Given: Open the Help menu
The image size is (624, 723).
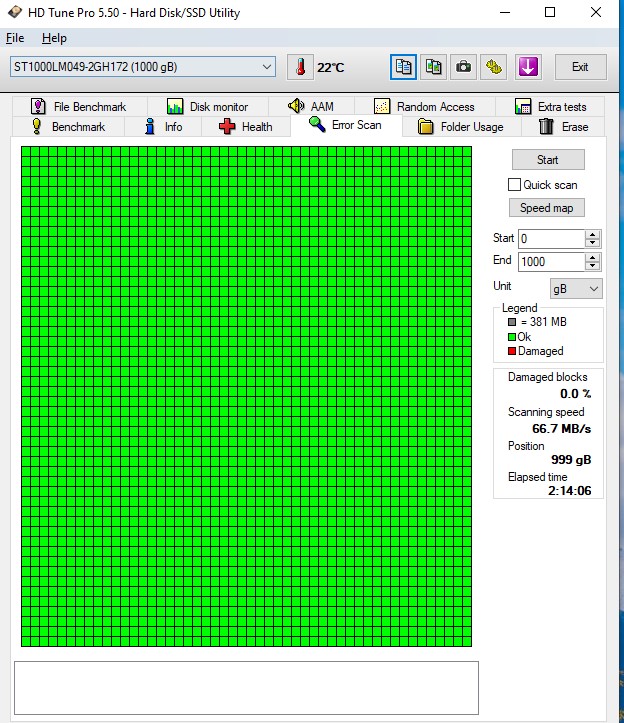Looking at the screenshot, I should tap(54, 38).
